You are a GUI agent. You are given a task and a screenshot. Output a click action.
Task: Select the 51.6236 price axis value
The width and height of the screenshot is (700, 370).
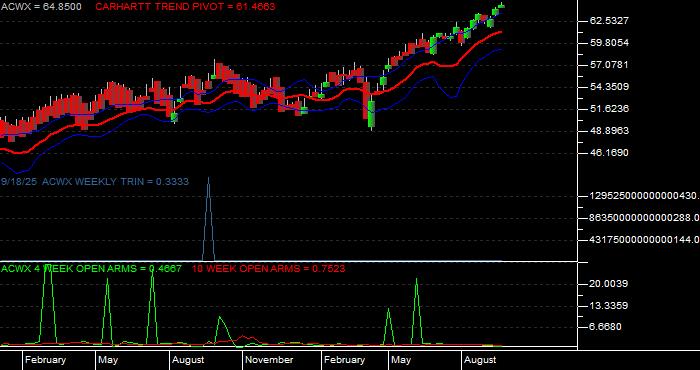click(x=609, y=108)
